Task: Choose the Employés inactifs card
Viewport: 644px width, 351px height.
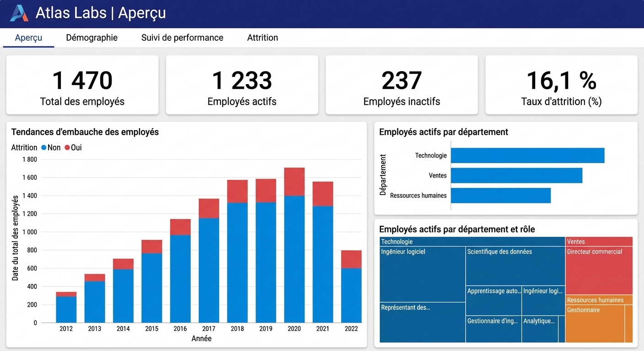Action: (402, 85)
